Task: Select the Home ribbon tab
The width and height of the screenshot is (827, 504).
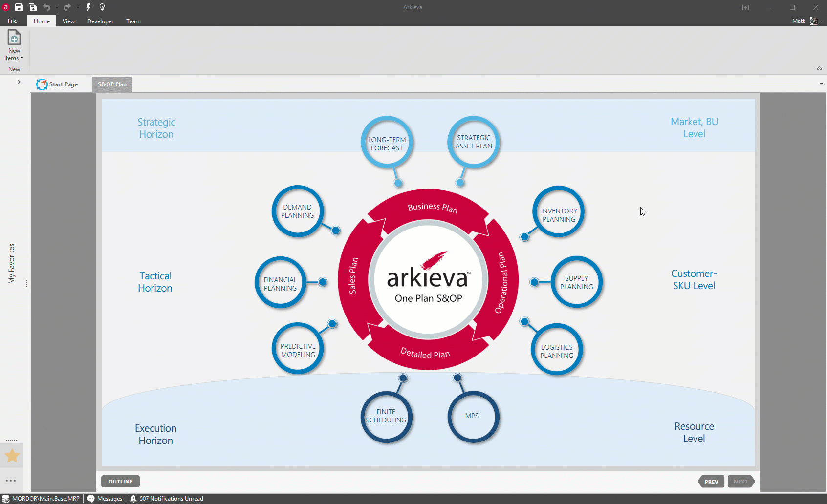Action: (x=42, y=21)
